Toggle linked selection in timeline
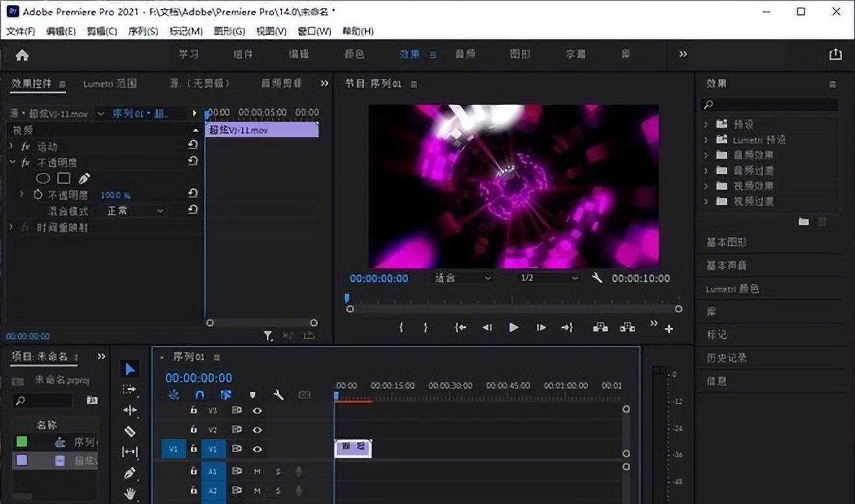This screenshot has height=504, width=855. click(225, 395)
